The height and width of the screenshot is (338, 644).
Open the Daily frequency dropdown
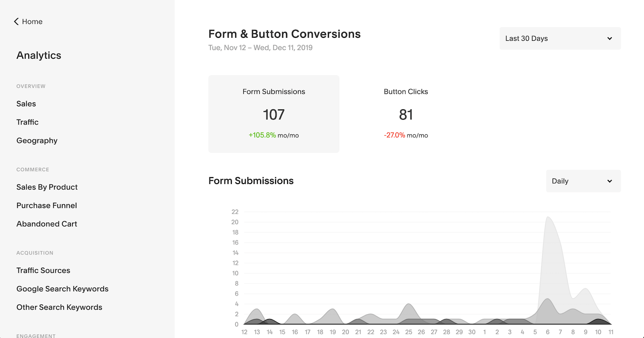click(x=583, y=181)
